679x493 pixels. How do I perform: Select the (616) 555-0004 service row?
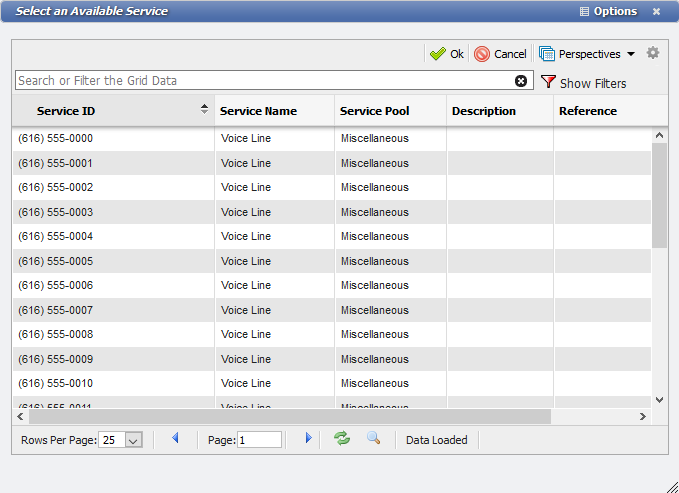(x=56, y=237)
